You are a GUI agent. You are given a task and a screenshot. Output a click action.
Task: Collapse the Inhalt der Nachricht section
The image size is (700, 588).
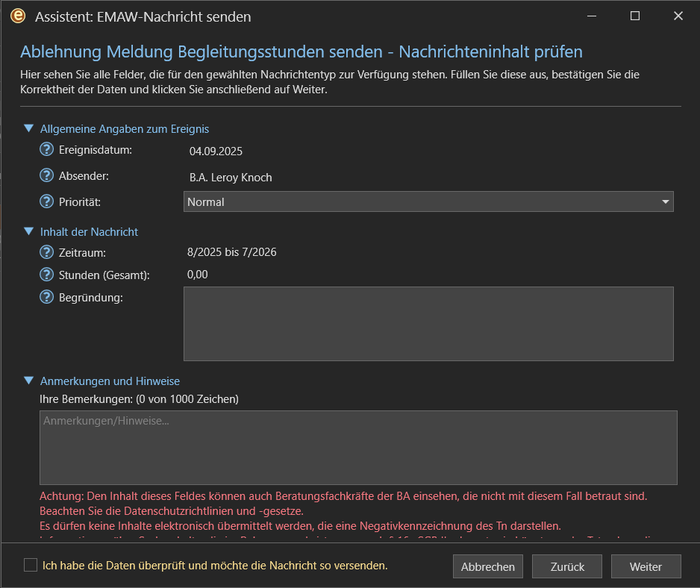pos(29,231)
